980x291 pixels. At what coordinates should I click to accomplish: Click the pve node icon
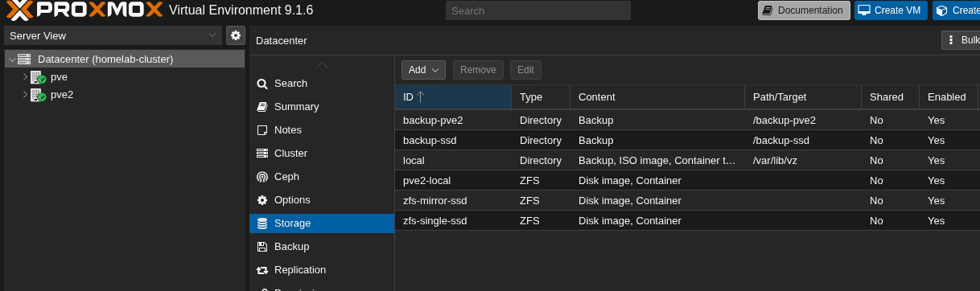(x=38, y=77)
